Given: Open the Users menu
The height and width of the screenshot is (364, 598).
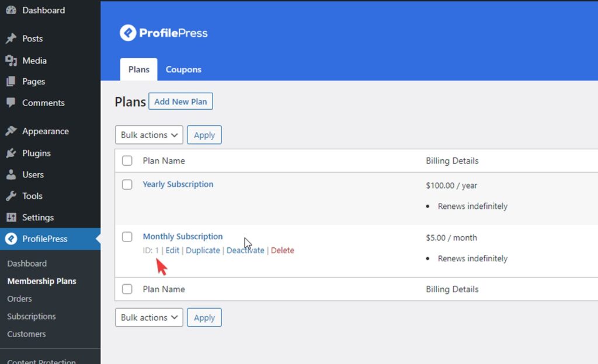Looking at the screenshot, I should point(33,174).
